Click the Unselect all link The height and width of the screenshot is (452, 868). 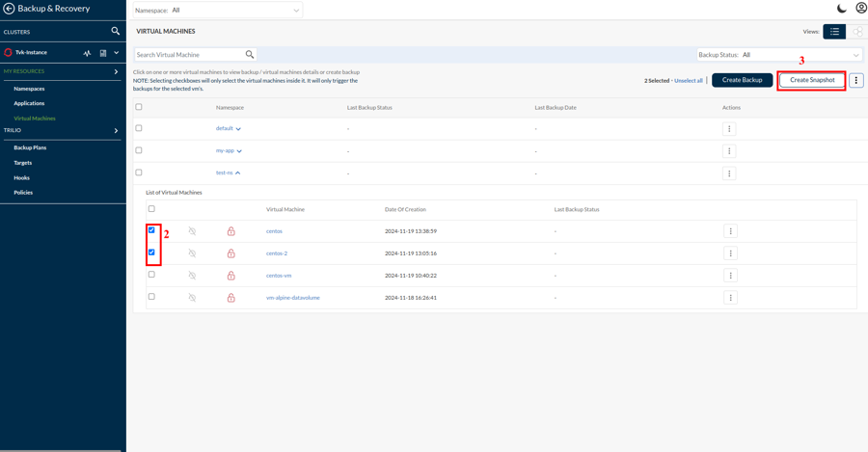pyautogui.click(x=688, y=81)
